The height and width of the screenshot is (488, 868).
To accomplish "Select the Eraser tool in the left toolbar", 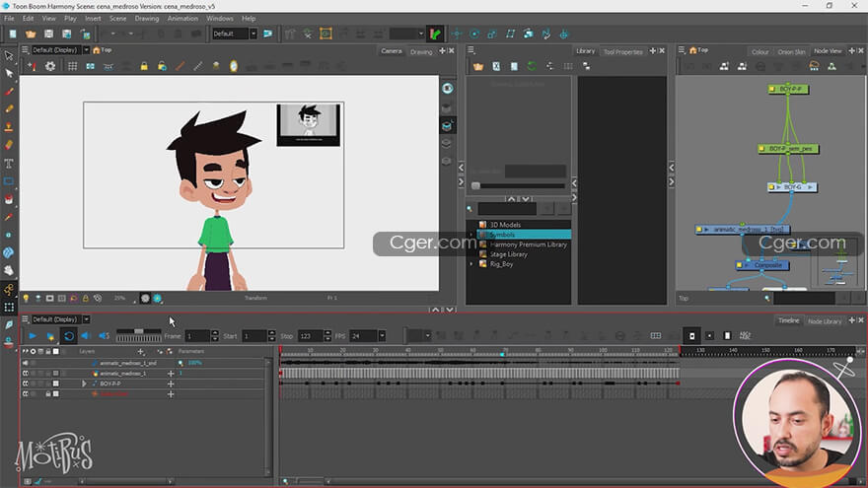I will pyautogui.click(x=9, y=145).
